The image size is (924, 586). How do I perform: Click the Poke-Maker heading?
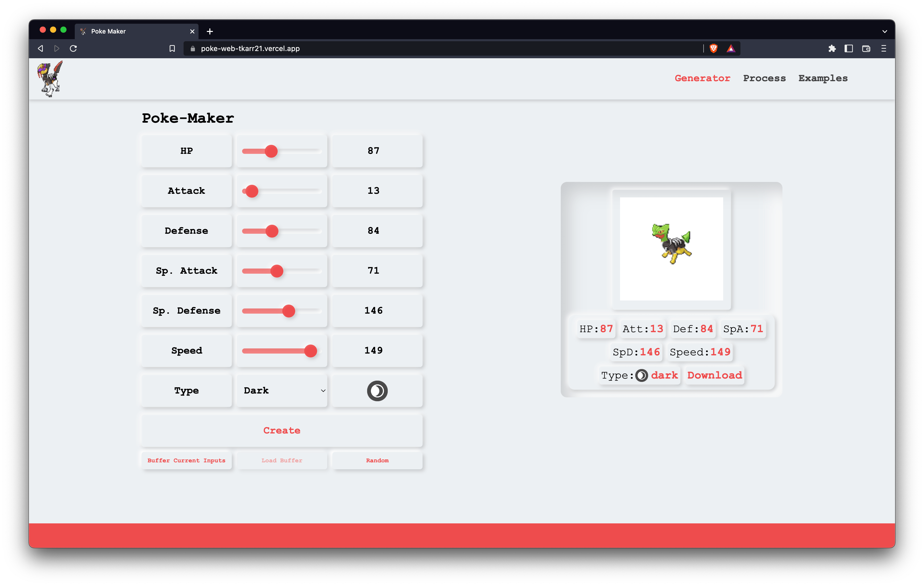188,118
